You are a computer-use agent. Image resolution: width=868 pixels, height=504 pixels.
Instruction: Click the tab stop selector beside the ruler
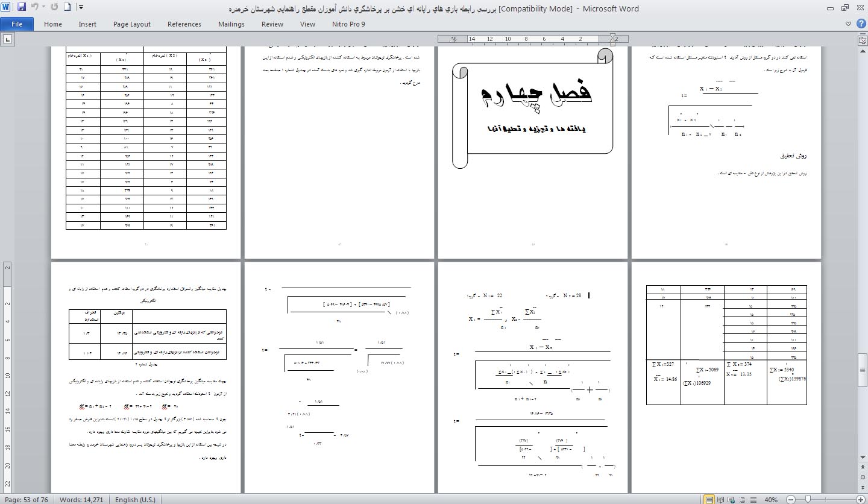7,39
